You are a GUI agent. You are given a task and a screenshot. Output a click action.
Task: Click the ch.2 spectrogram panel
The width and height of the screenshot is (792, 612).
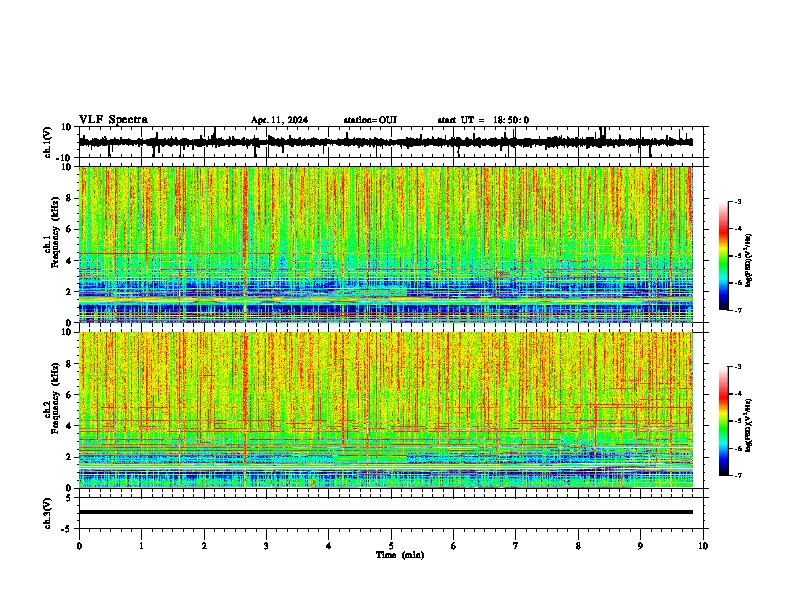(385, 410)
